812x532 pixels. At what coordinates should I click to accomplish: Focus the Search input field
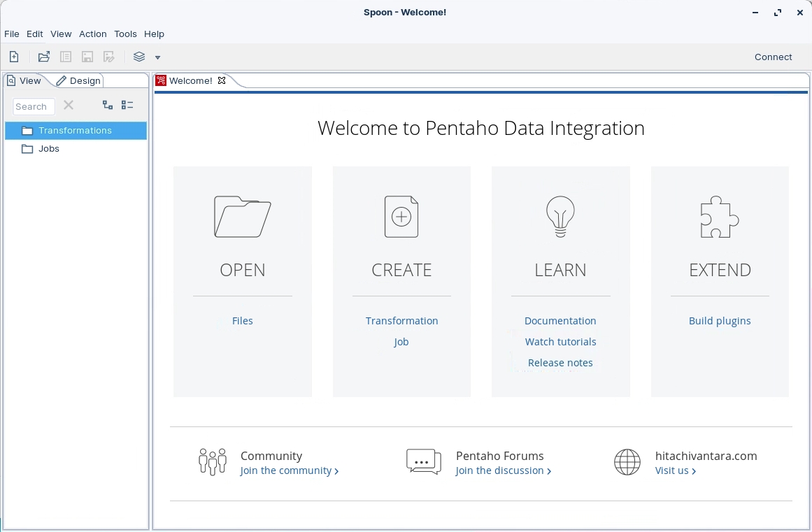[34, 106]
